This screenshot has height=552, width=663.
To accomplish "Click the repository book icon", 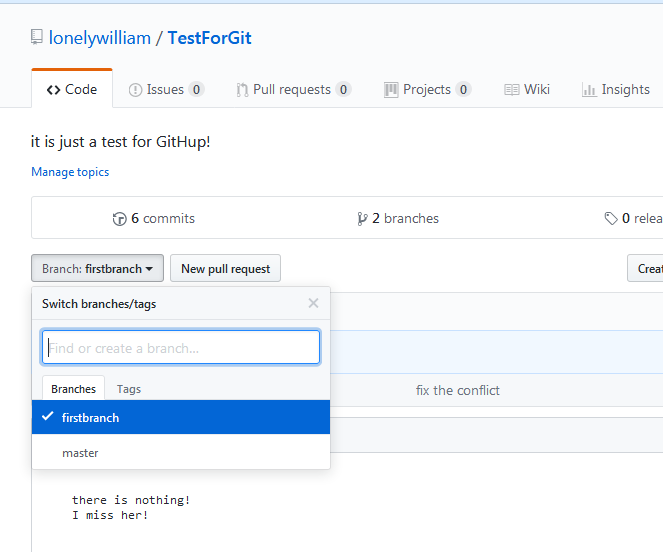I will 38,39.
